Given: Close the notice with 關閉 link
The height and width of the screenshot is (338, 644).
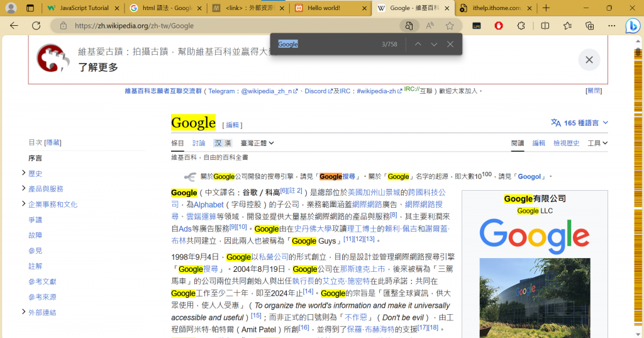Looking at the screenshot, I should [594, 91].
